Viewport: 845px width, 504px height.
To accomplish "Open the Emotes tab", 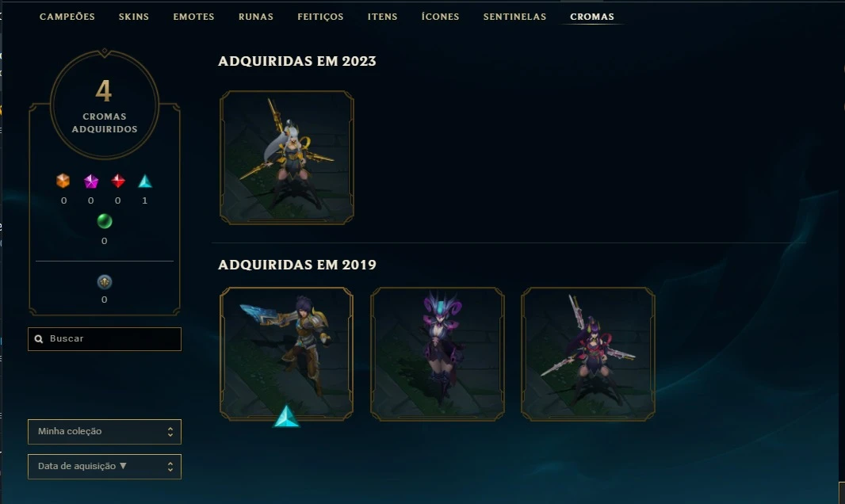I will (193, 17).
